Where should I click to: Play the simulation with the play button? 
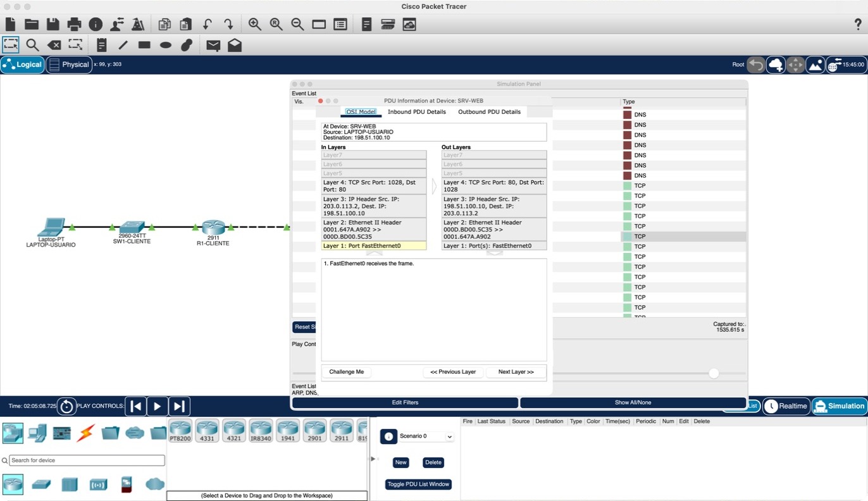click(x=158, y=406)
